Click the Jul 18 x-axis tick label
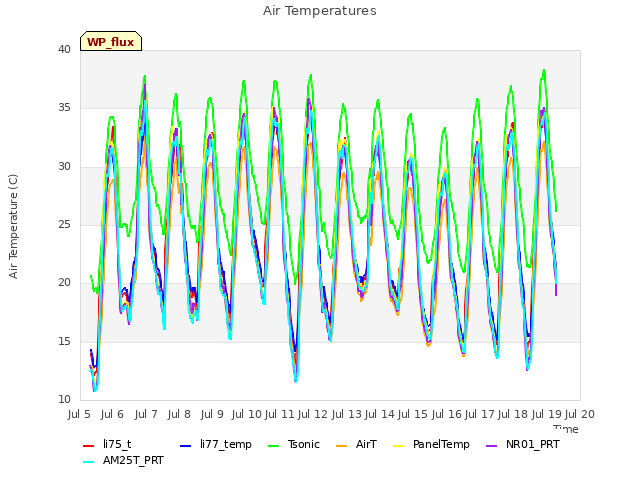 pos(513,414)
